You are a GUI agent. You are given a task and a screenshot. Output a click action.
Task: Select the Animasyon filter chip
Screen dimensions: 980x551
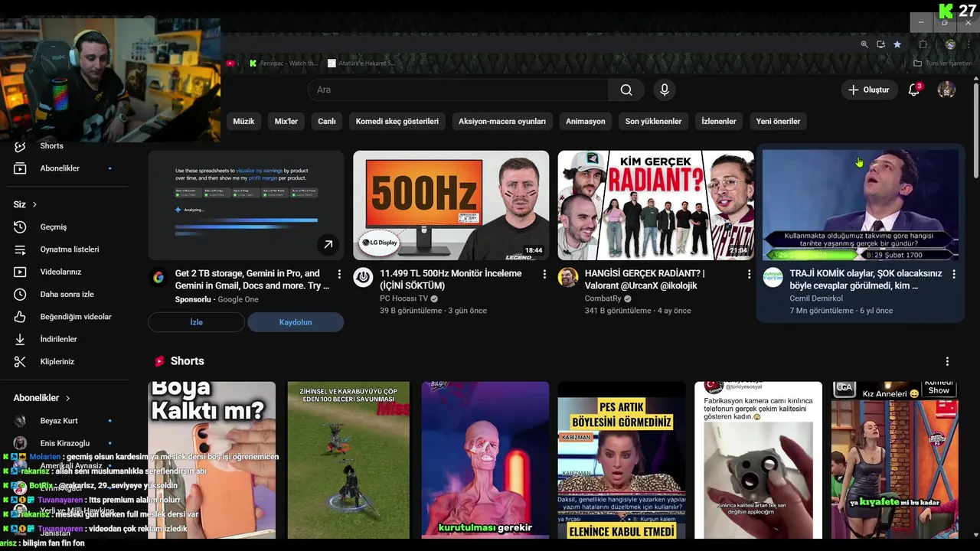586,122
